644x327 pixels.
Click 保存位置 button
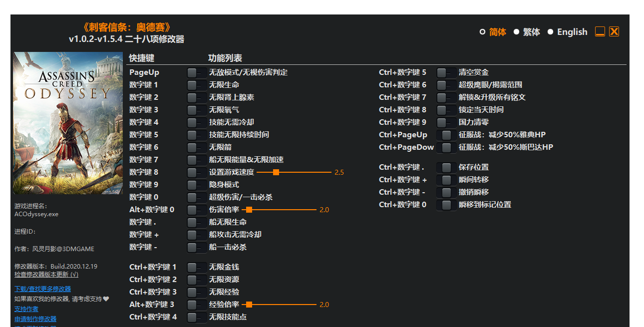pos(446,167)
